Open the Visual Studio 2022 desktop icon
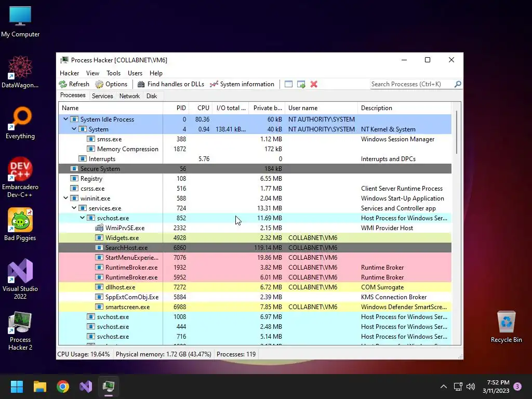 coord(20,278)
